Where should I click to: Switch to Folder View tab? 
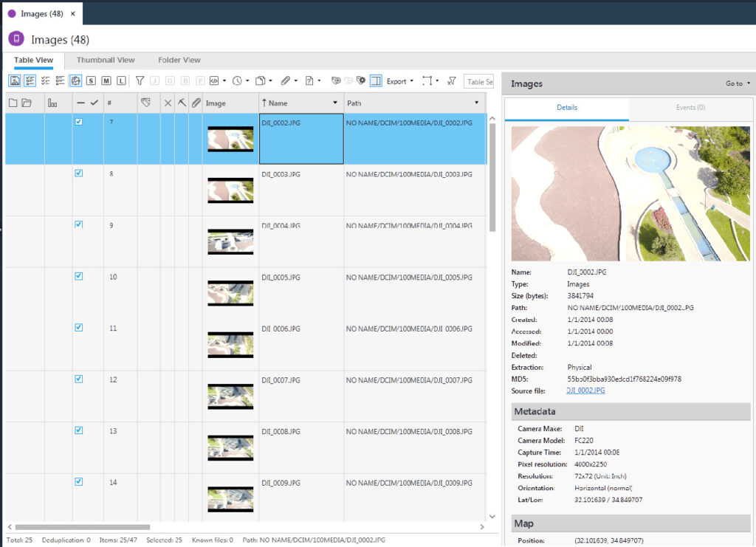[179, 60]
